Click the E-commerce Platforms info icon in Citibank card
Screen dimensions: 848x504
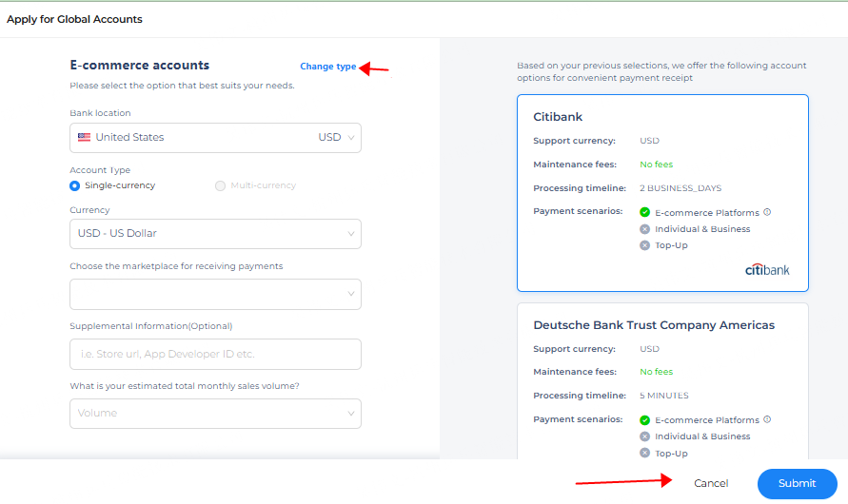[x=767, y=212]
